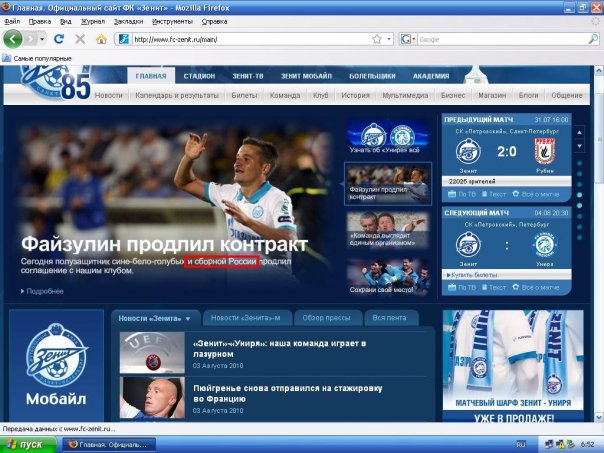Open the Обзор прессы news tab
Viewport: 604px width, 453px height.
pyautogui.click(x=325, y=318)
